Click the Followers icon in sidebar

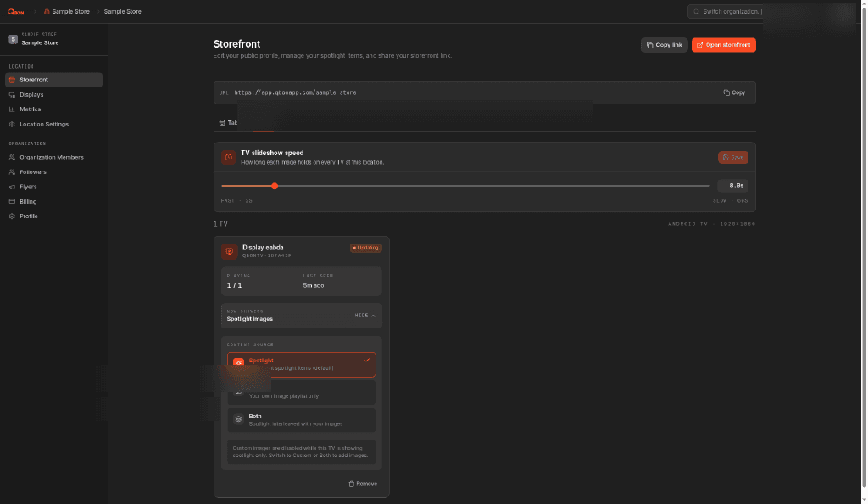(12, 171)
